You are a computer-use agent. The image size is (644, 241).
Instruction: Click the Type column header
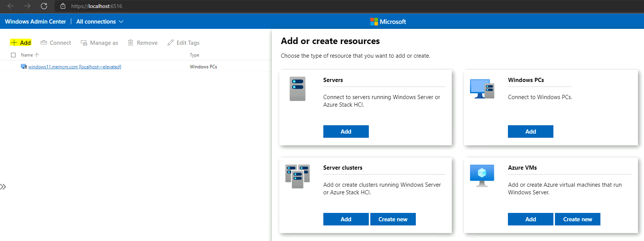click(194, 55)
